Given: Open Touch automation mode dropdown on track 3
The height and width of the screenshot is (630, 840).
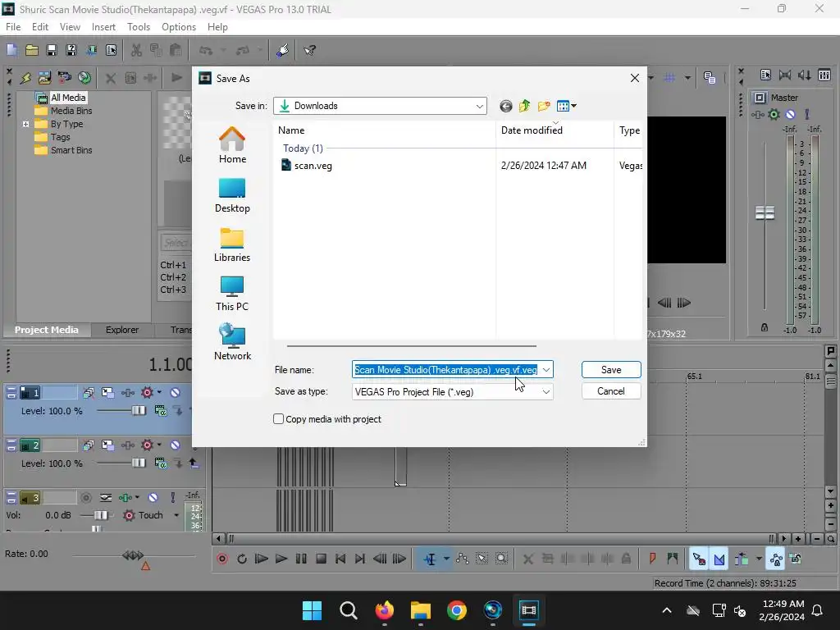Looking at the screenshot, I should [176, 515].
